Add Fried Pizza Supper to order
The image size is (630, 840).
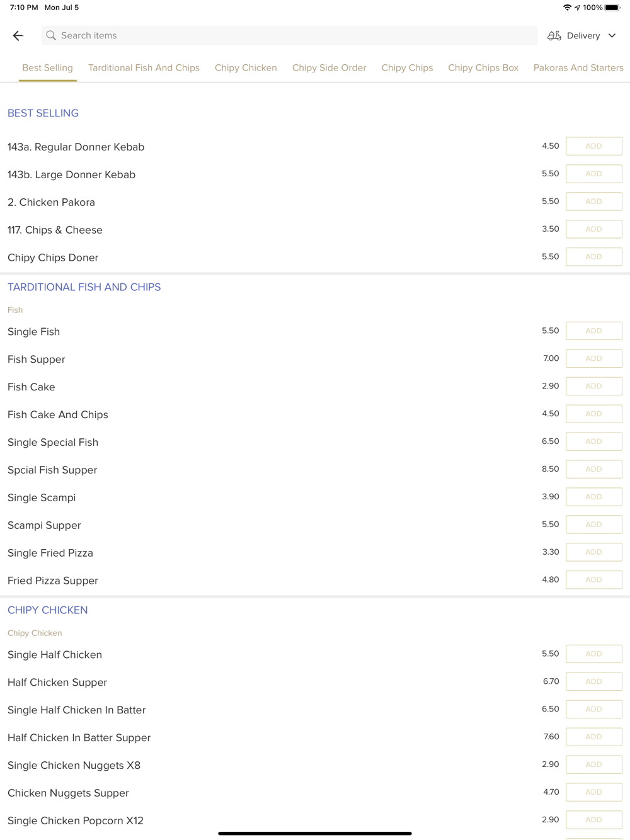[594, 580]
